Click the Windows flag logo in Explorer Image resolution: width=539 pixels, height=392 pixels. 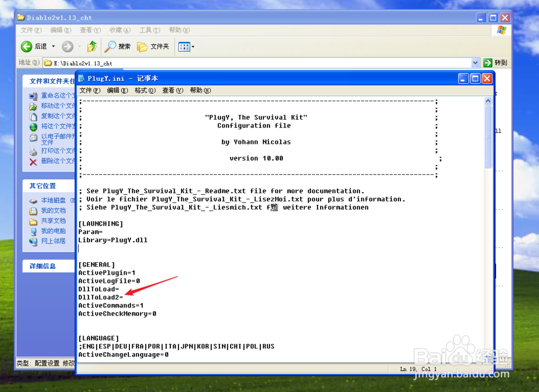pos(501,30)
